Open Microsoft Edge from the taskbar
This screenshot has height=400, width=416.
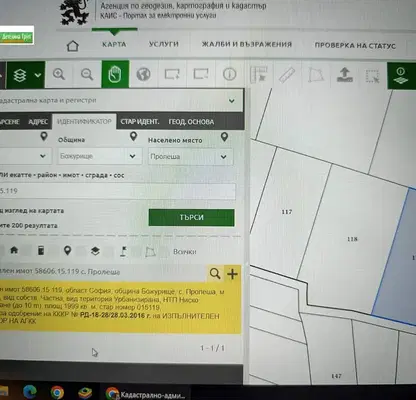click(x=30, y=392)
